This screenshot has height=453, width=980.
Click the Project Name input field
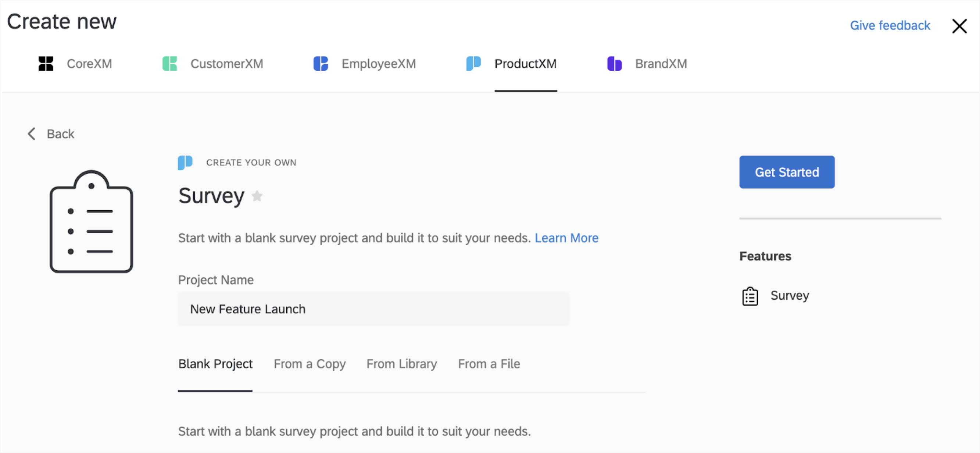pyautogui.click(x=373, y=309)
